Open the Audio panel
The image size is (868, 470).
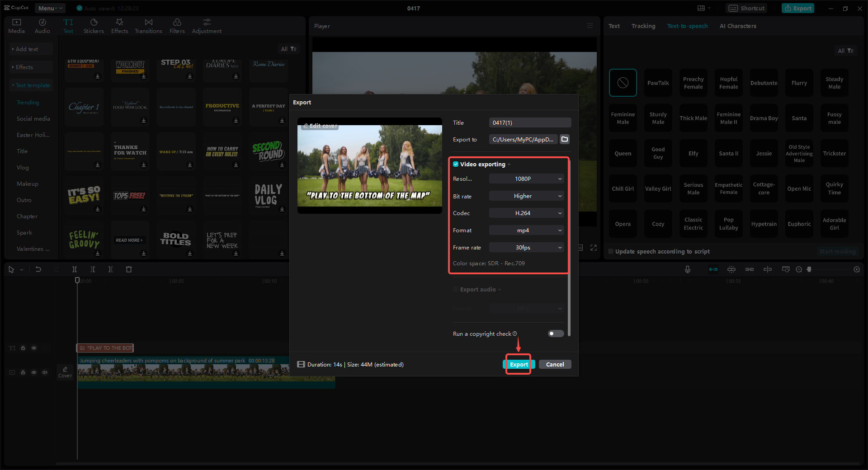42,26
